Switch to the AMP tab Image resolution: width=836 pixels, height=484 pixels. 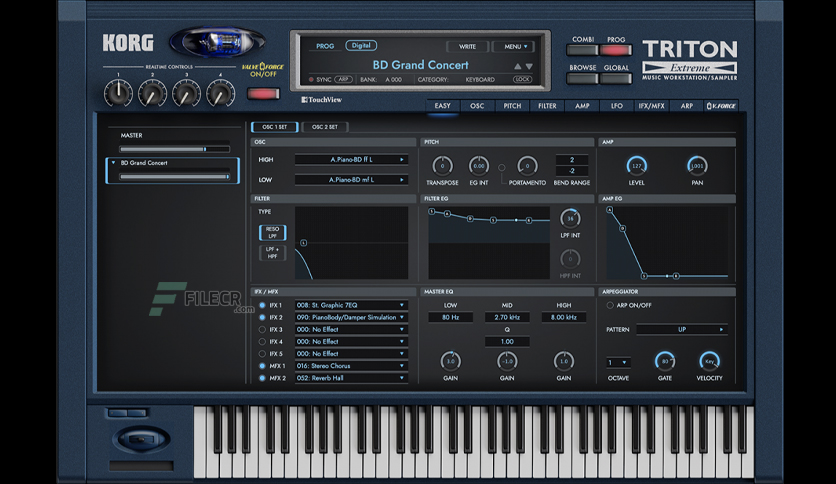click(x=582, y=106)
